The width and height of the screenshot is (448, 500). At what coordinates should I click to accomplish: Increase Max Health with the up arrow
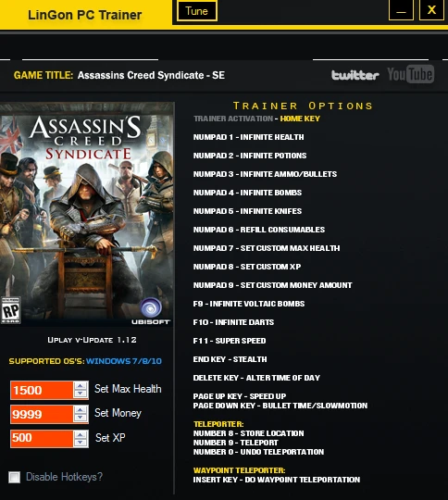point(81,386)
